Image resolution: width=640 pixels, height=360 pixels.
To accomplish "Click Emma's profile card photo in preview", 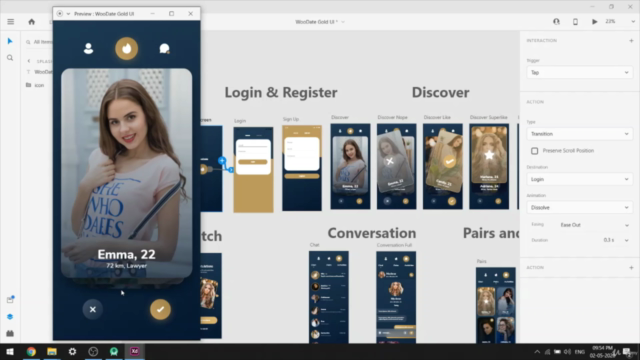I will point(127,173).
